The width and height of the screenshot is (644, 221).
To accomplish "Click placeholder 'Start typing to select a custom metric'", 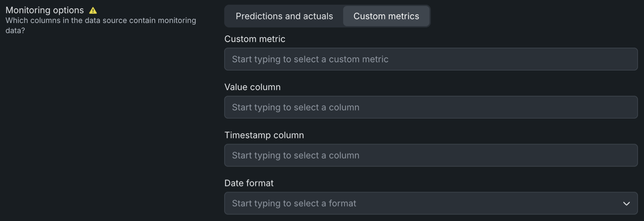I will tap(310, 59).
